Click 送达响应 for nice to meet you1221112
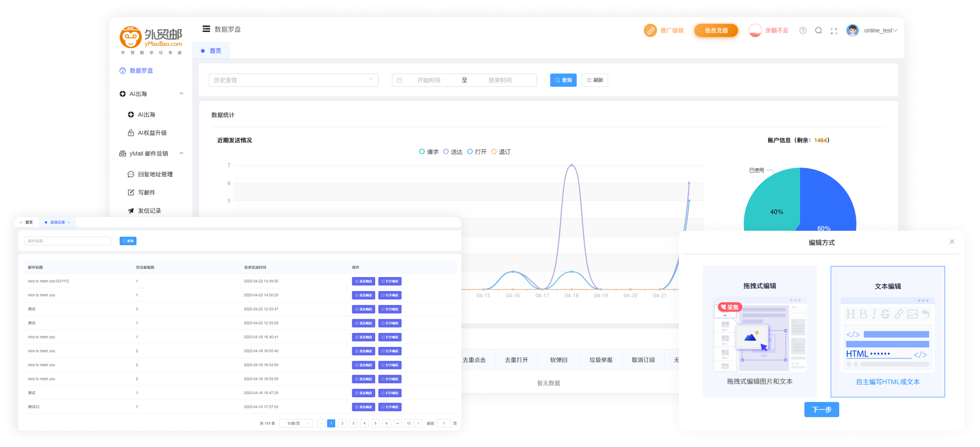This screenshot has width=980, height=447. pos(363,281)
